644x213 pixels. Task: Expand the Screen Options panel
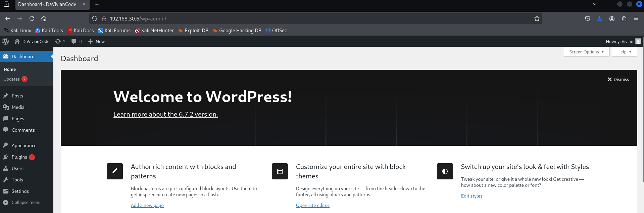tap(587, 52)
